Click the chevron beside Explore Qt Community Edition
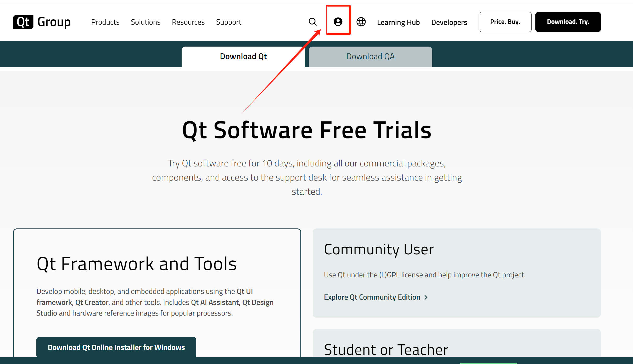The width and height of the screenshot is (633, 364). (426, 297)
